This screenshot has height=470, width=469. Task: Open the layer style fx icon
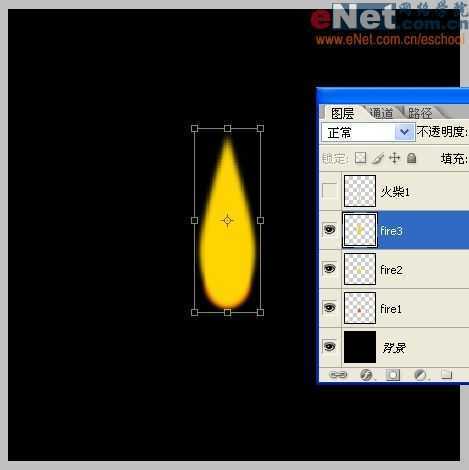(x=366, y=375)
